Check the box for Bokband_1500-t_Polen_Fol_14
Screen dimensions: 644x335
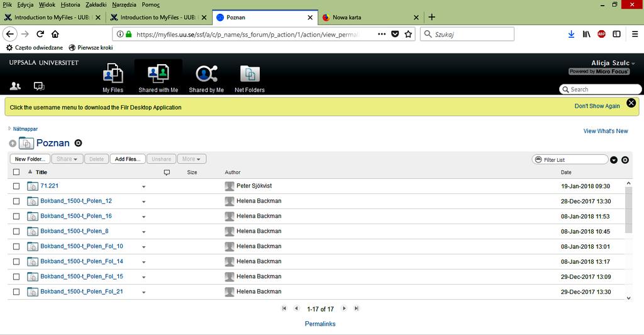click(16, 261)
